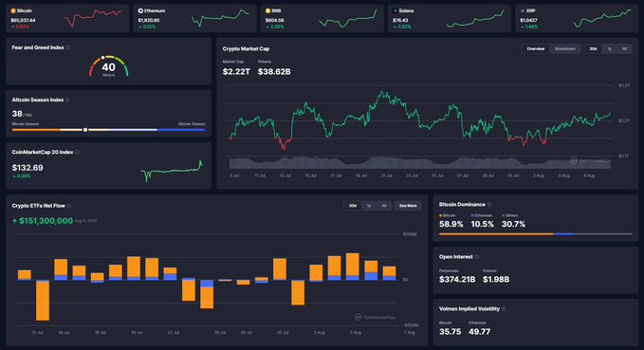Screen dimensions: 644x350
Task: Open the BNB card title
Action: point(276,10)
